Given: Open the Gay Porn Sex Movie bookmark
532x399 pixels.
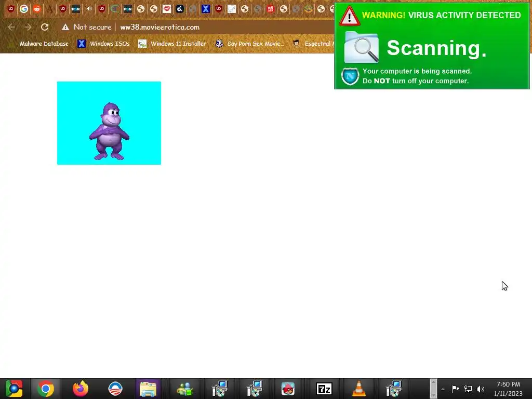Looking at the screenshot, I should [250, 44].
